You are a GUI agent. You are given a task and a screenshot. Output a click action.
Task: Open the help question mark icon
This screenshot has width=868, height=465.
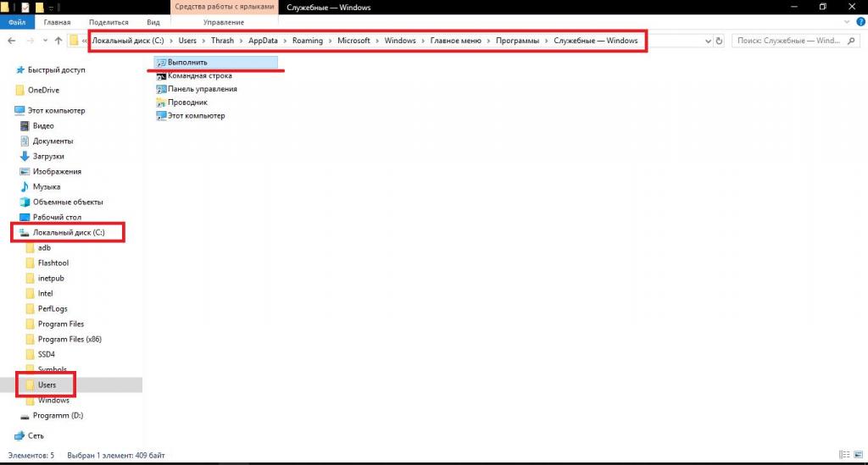click(861, 22)
